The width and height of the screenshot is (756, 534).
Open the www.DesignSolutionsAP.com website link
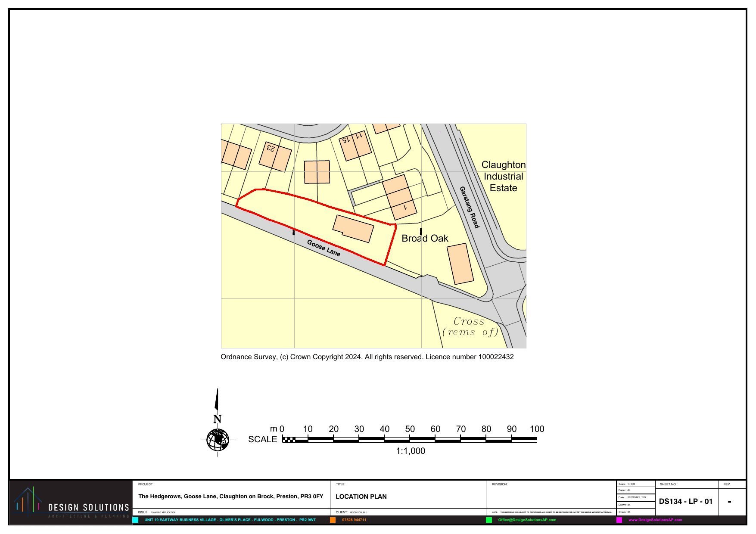(655, 520)
